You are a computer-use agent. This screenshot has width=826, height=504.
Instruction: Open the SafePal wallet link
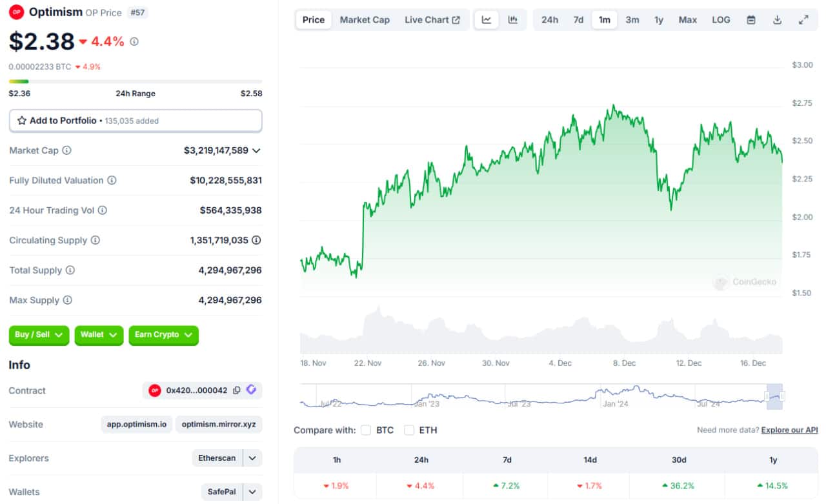[221, 492]
